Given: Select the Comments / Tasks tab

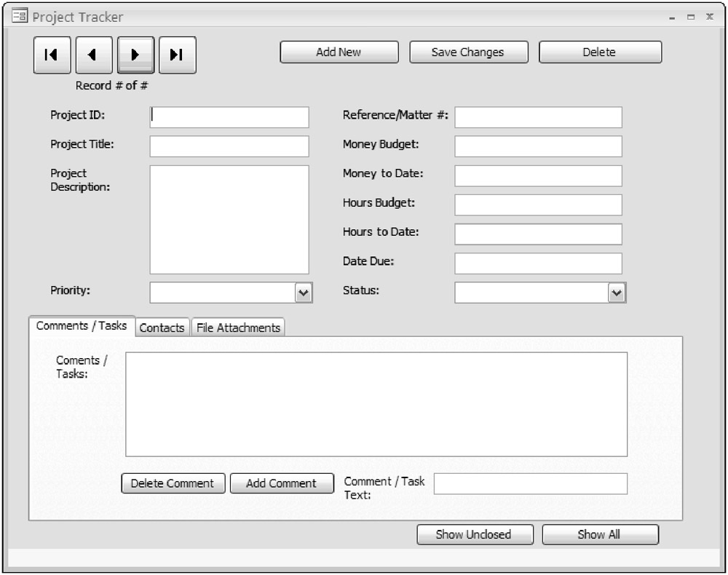Looking at the screenshot, I should [82, 326].
